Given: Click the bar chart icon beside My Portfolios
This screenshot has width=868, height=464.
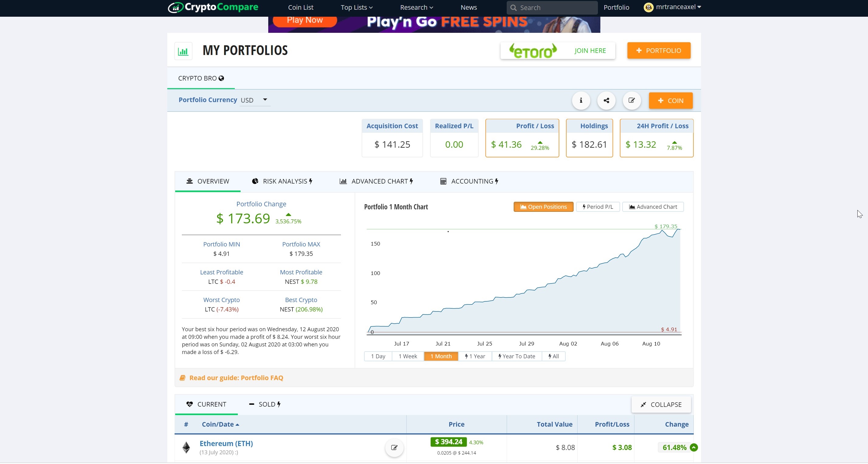Looking at the screenshot, I should click(x=183, y=52).
